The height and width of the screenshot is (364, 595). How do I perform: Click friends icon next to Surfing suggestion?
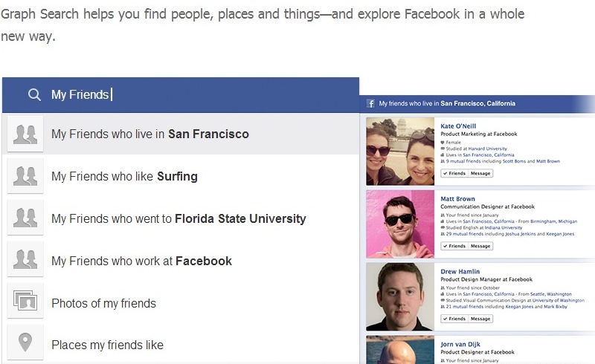click(x=25, y=176)
